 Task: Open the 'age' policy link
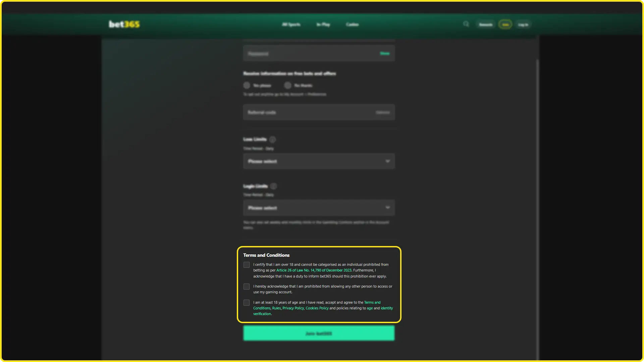pos(370,308)
